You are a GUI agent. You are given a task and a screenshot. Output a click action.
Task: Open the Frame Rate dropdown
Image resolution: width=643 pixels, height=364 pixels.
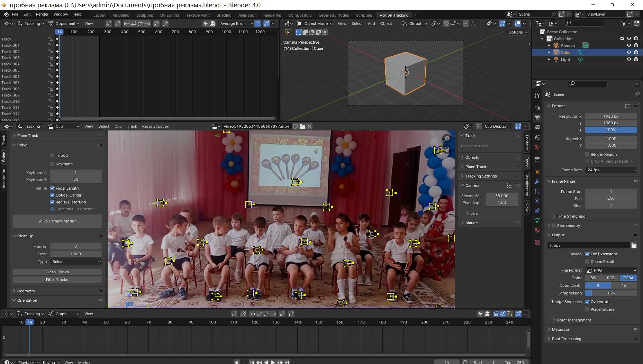point(611,170)
